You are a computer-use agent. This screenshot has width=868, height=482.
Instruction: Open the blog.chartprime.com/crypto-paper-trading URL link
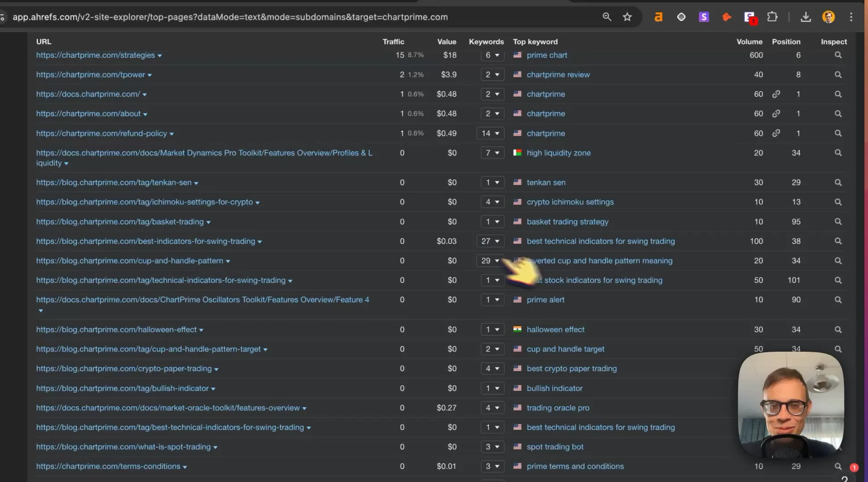click(x=124, y=369)
